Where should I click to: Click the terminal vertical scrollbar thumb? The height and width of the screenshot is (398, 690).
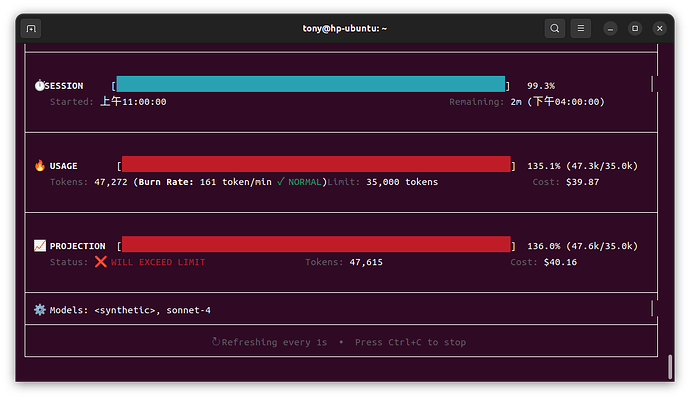coord(670,366)
